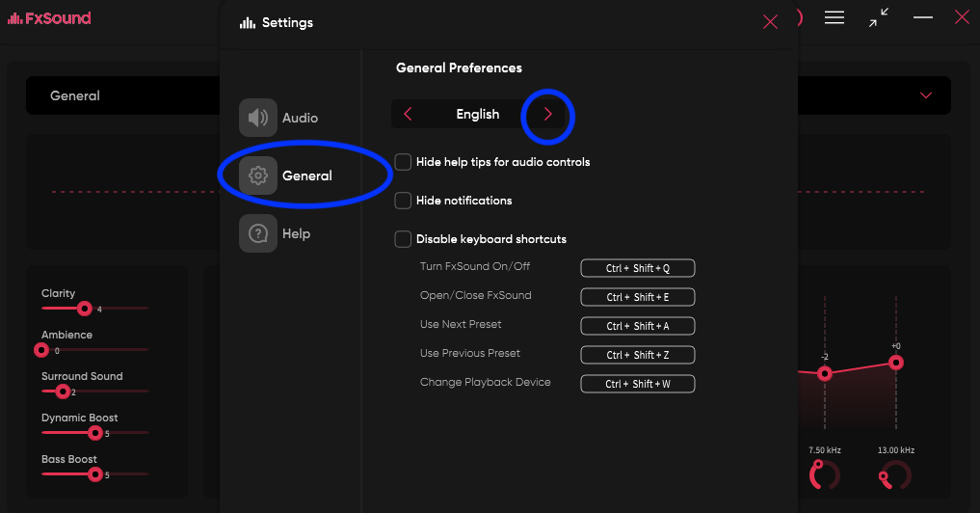980x513 pixels.
Task: Click the Help question mark icon
Action: [x=258, y=233]
